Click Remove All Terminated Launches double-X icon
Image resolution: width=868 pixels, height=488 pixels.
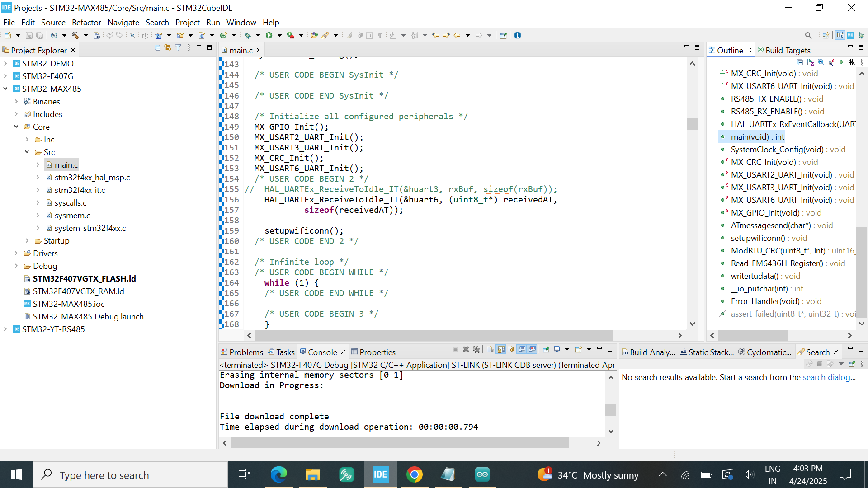pyautogui.click(x=476, y=349)
